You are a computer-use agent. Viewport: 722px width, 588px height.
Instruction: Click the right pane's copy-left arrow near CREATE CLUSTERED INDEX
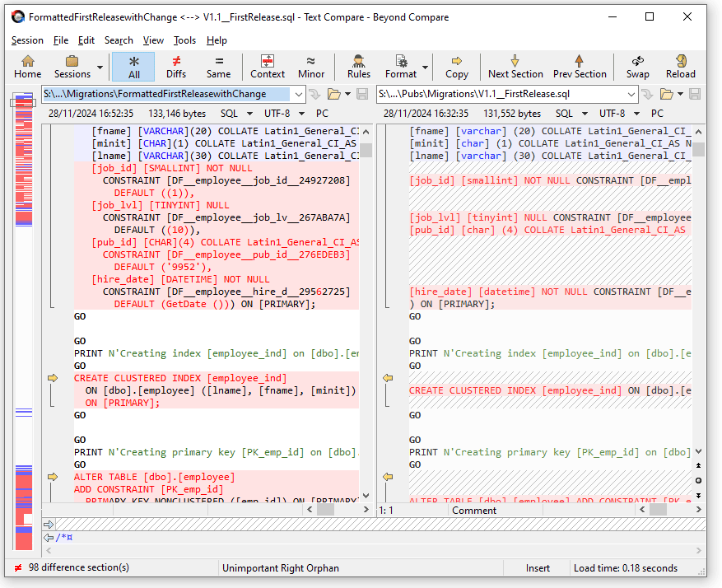click(x=388, y=378)
